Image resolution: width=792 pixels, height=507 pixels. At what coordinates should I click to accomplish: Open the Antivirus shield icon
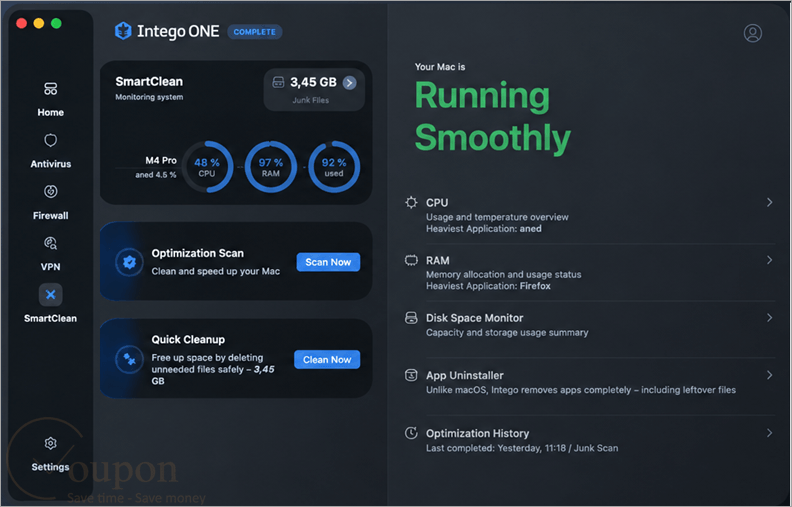coord(51,140)
